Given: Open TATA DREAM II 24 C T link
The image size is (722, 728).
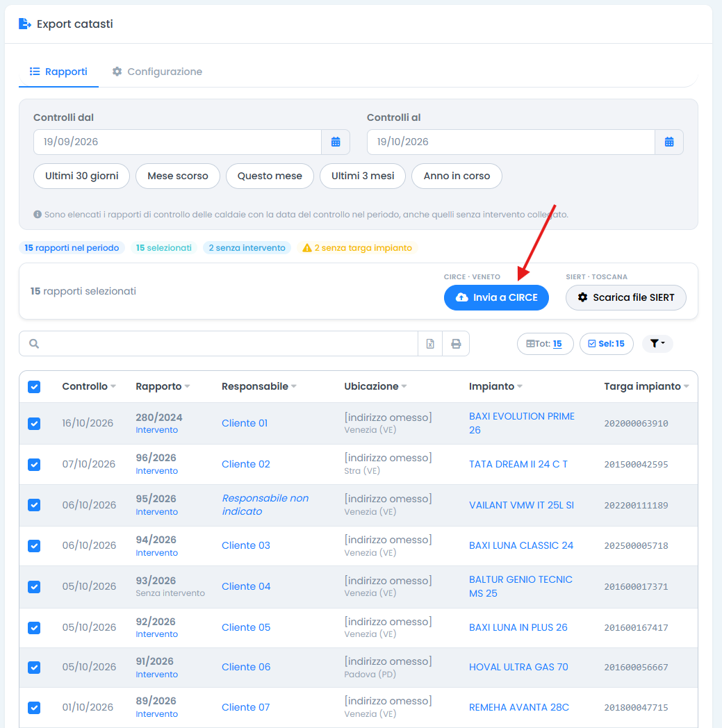Looking at the screenshot, I should point(518,464).
